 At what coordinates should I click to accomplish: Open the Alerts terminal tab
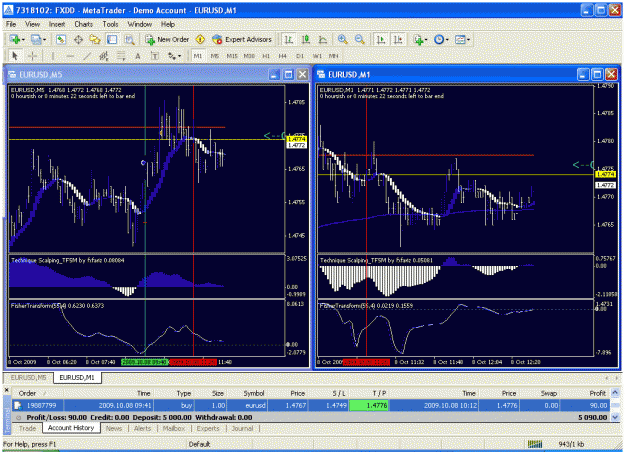tap(142, 428)
